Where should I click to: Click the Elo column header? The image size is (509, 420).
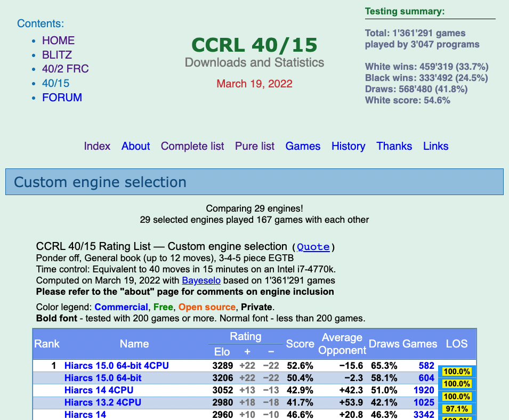(x=222, y=352)
